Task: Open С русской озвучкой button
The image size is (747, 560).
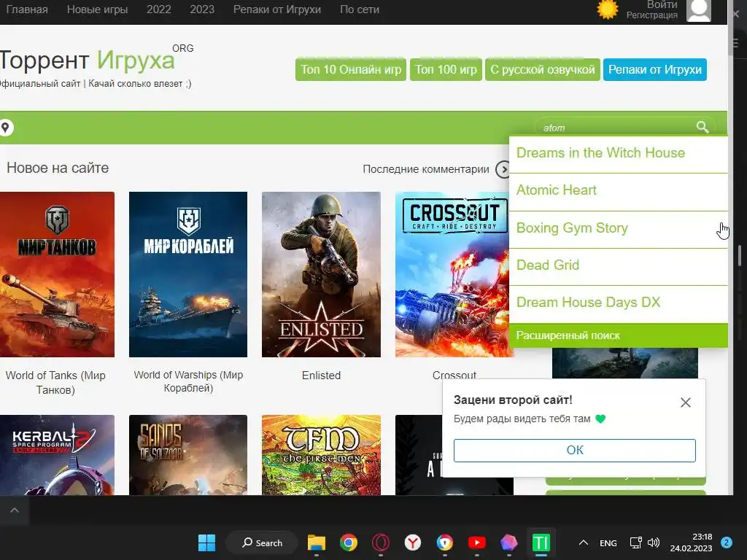Action: coord(543,69)
